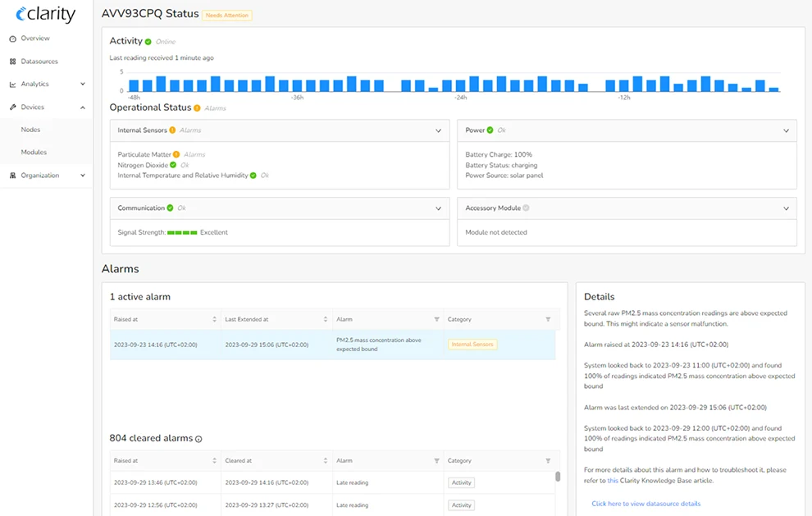Click the Analytics chart icon
The image size is (812, 516).
point(13,84)
